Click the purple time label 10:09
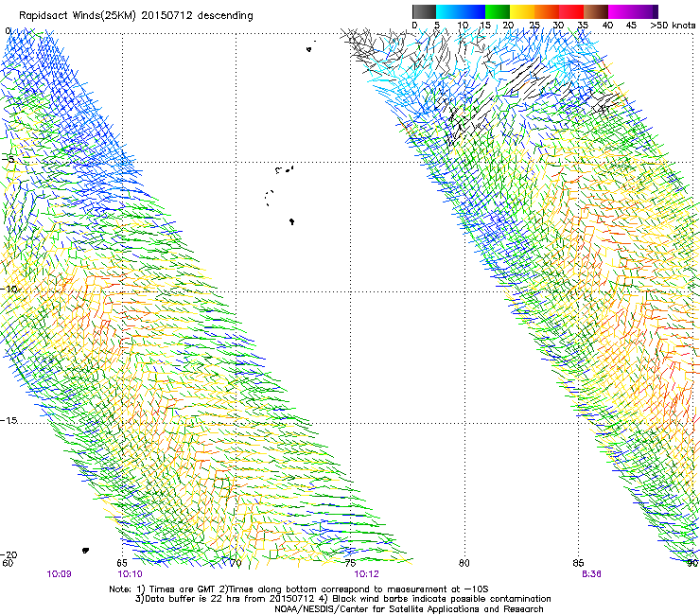The width and height of the screenshot is (700, 615). click(x=59, y=574)
